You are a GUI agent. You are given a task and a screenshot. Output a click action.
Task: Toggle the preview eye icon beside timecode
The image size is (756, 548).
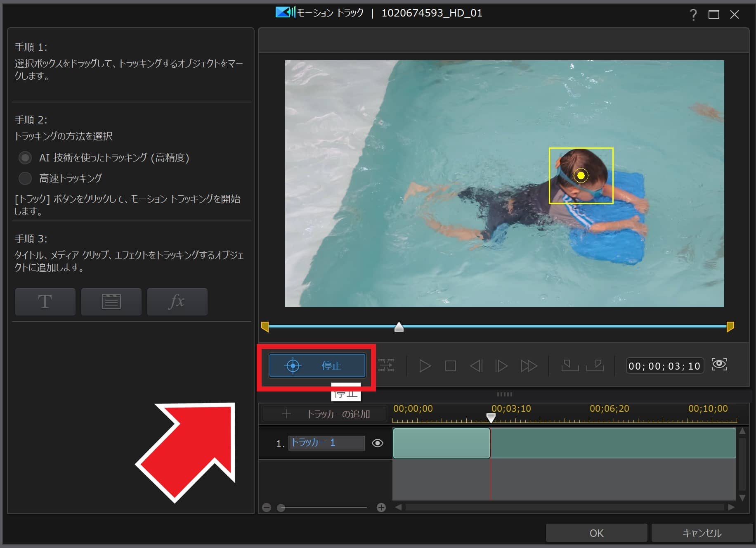719,364
